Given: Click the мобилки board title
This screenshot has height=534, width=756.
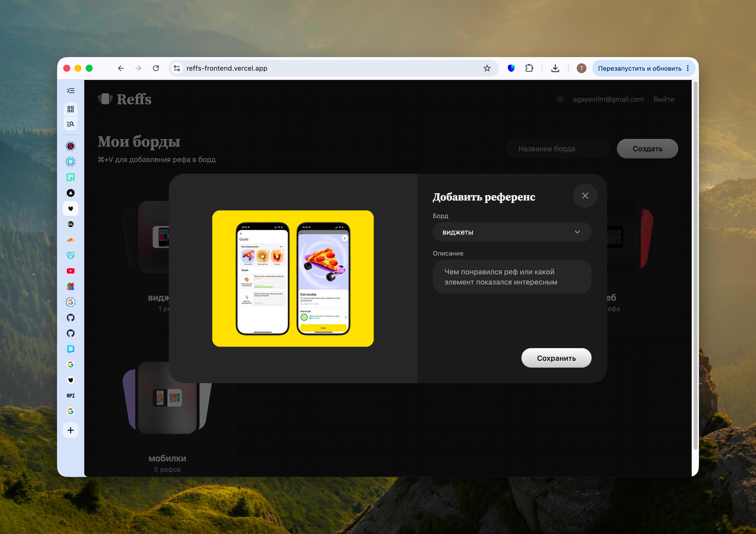Looking at the screenshot, I should click(x=167, y=458).
